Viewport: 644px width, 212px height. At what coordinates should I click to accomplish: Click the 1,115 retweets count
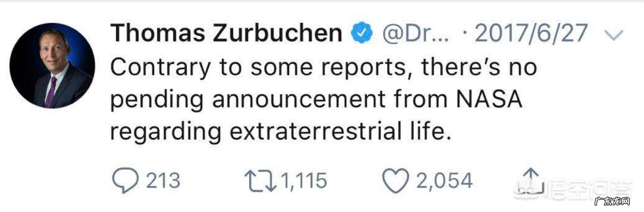304,181
